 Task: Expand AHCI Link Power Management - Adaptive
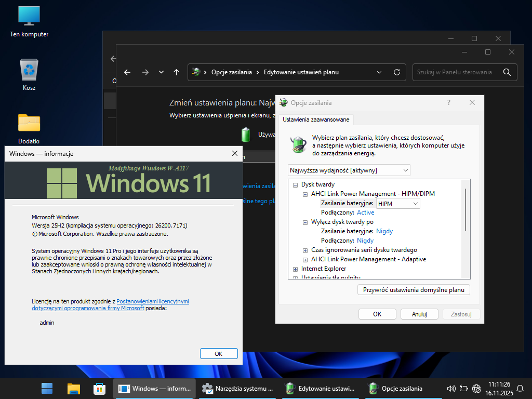[x=305, y=259]
